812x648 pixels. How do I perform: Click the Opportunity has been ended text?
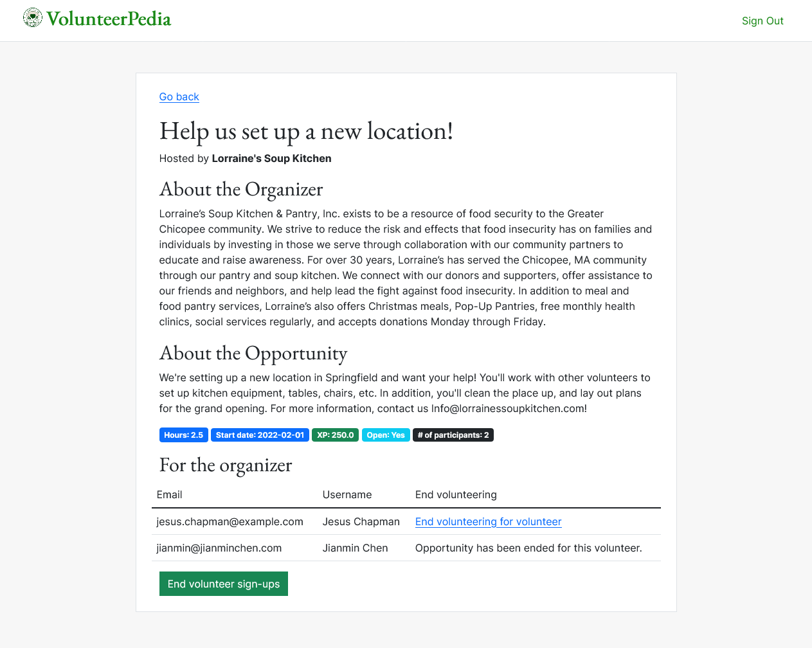pyautogui.click(x=528, y=548)
